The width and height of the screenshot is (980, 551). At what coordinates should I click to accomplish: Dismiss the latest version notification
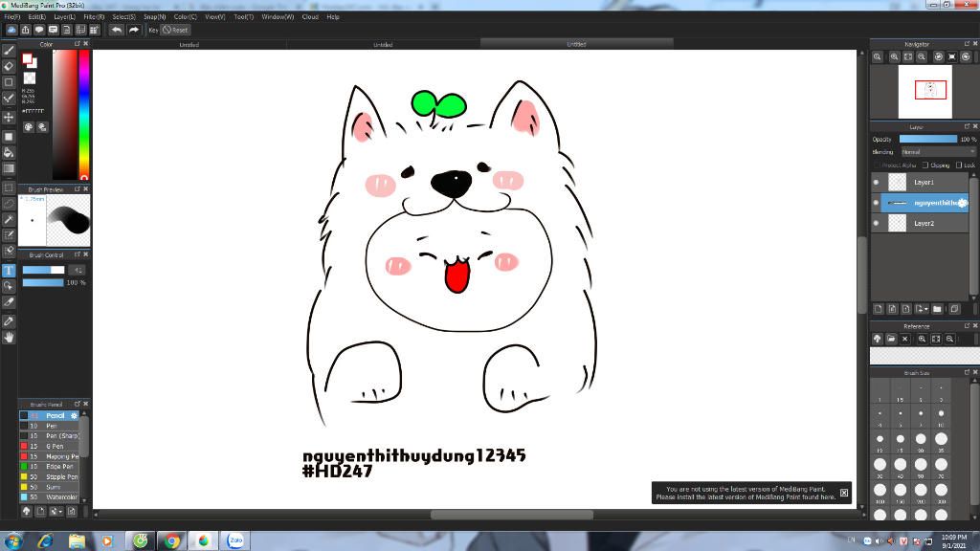click(x=844, y=493)
